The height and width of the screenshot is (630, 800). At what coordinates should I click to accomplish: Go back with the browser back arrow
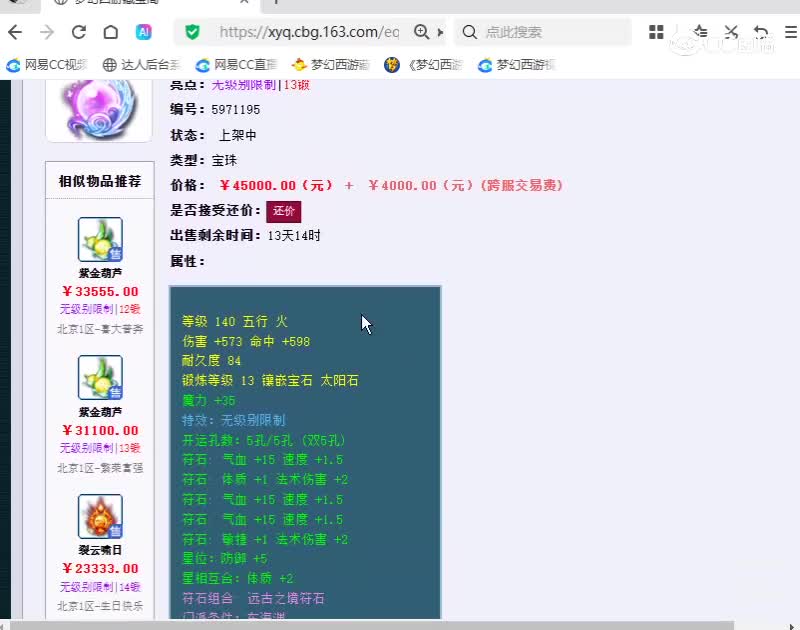[x=15, y=32]
